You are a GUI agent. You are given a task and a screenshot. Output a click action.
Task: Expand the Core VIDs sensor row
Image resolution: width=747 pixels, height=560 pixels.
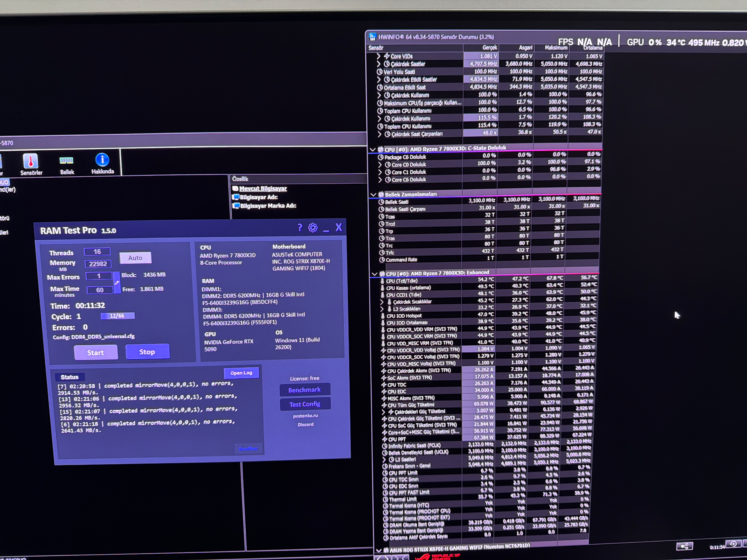tap(379, 56)
